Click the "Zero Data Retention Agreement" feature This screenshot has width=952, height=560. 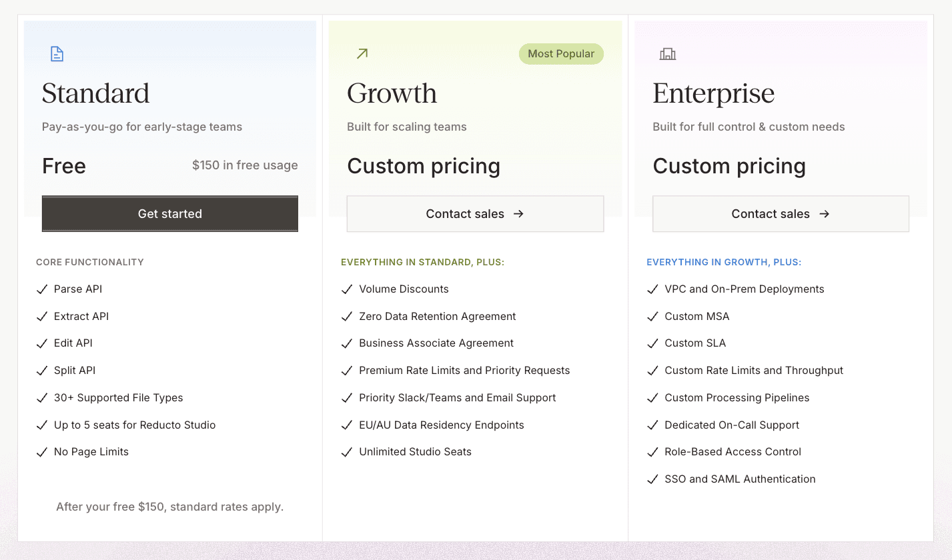(438, 317)
